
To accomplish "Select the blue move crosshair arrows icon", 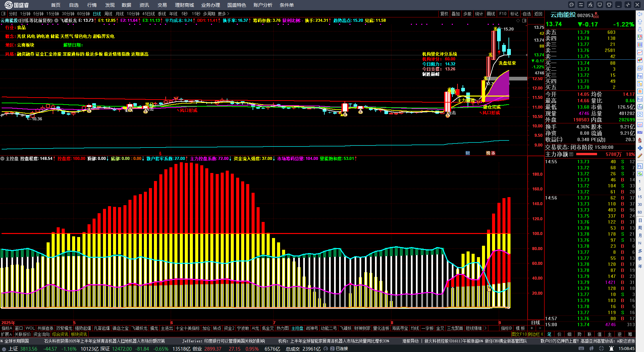I will pos(640,148).
